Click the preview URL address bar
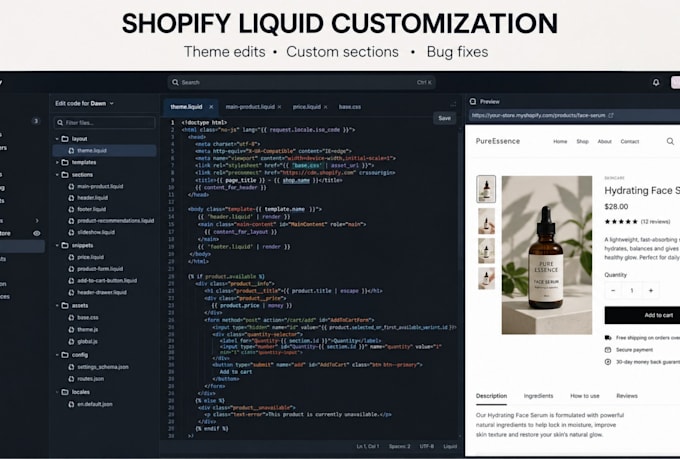Viewport: 680px width, 459px height. 572,115
